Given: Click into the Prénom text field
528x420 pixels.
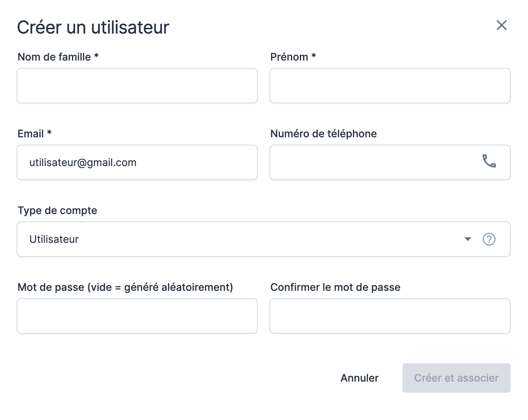Looking at the screenshot, I should coord(390,86).
